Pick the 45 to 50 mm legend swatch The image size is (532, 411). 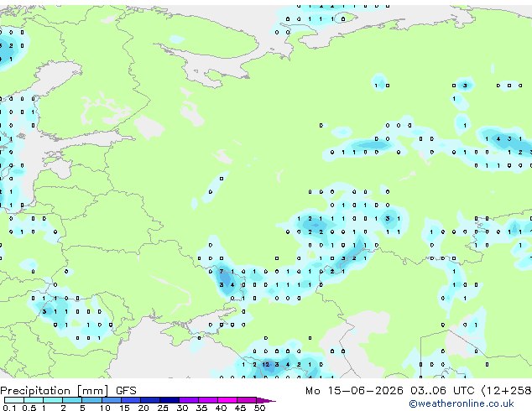tap(247, 400)
